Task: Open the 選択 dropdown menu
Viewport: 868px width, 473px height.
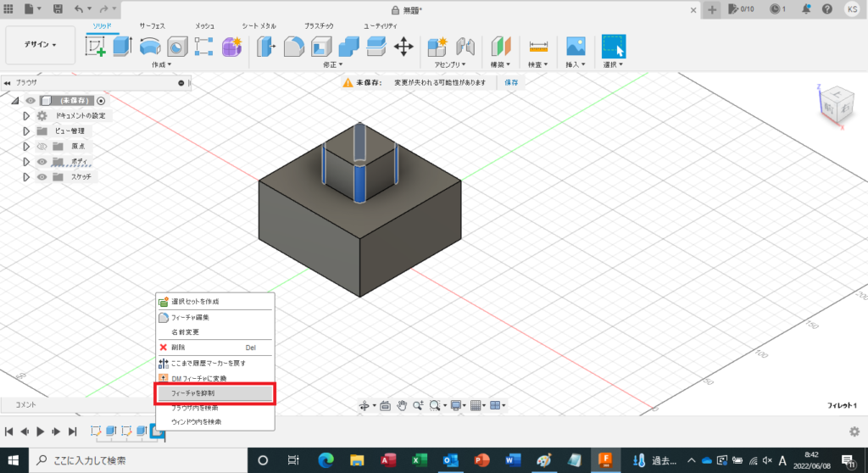Action: point(614,64)
